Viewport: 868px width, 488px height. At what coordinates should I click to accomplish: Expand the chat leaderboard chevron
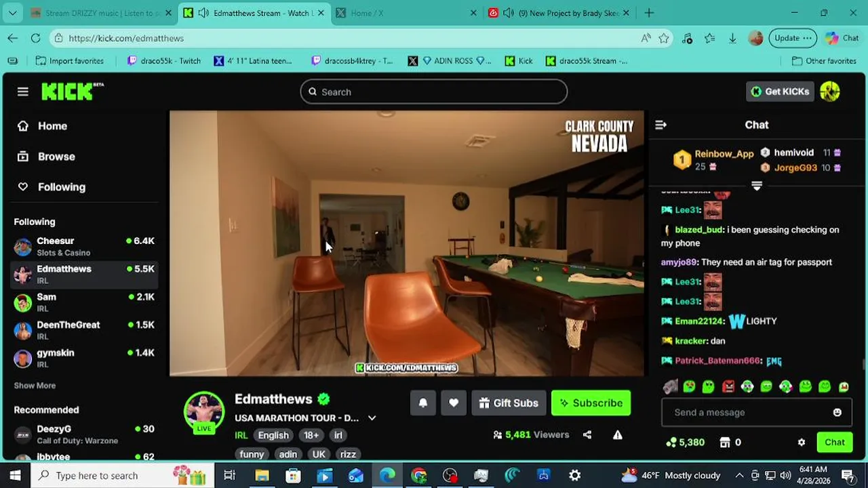(x=757, y=186)
